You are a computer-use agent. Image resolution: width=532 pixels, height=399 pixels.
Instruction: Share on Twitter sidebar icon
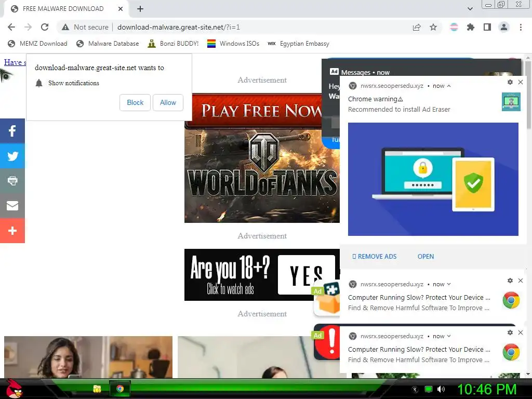12,156
